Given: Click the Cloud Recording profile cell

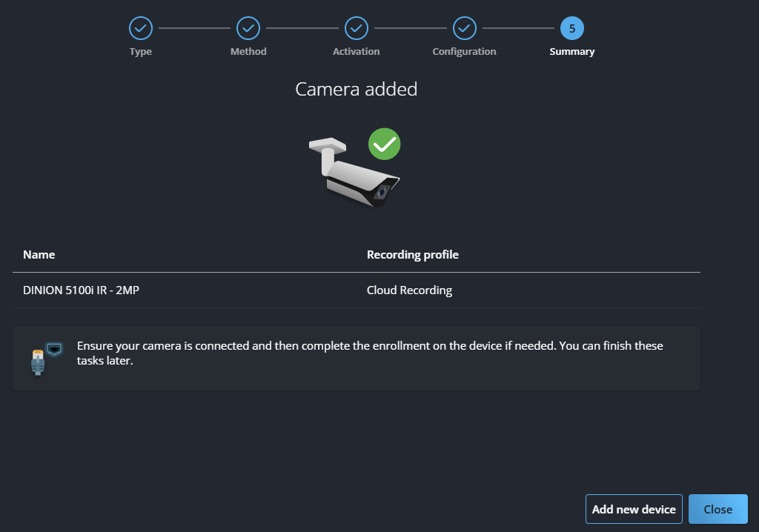Looking at the screenshot, I should [x=409, y=290].
